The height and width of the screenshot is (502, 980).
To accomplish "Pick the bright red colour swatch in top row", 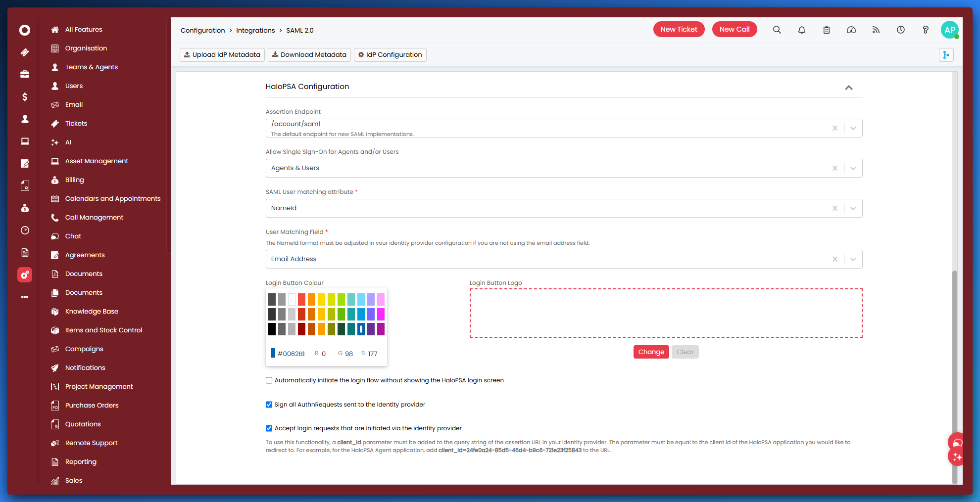I will click(x=301, y=299).
